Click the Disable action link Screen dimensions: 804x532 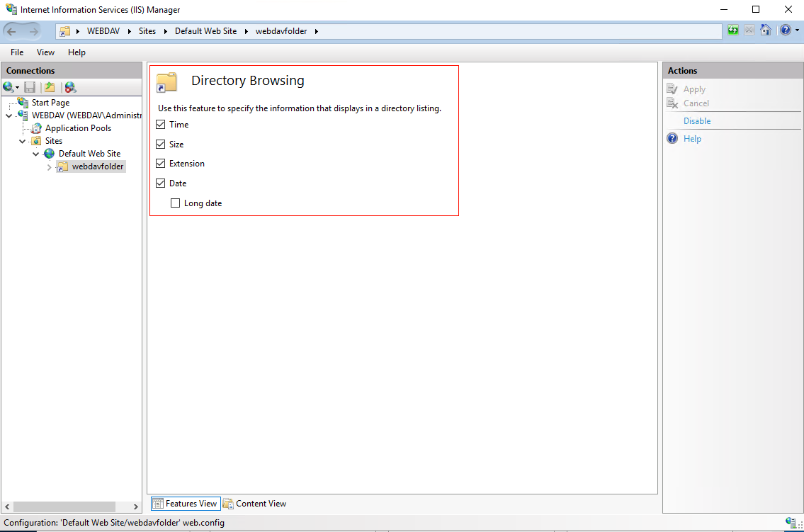[x=697, y=121]
